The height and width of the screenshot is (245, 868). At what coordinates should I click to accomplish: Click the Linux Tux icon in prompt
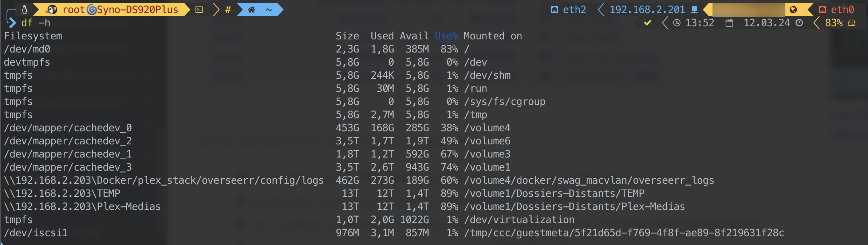[24, 9]
